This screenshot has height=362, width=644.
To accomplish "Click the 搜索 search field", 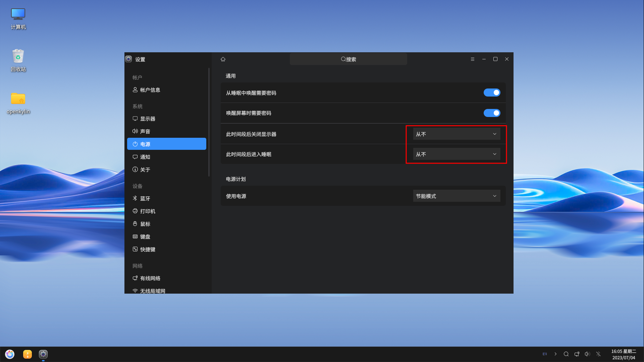I will point(348,59).
